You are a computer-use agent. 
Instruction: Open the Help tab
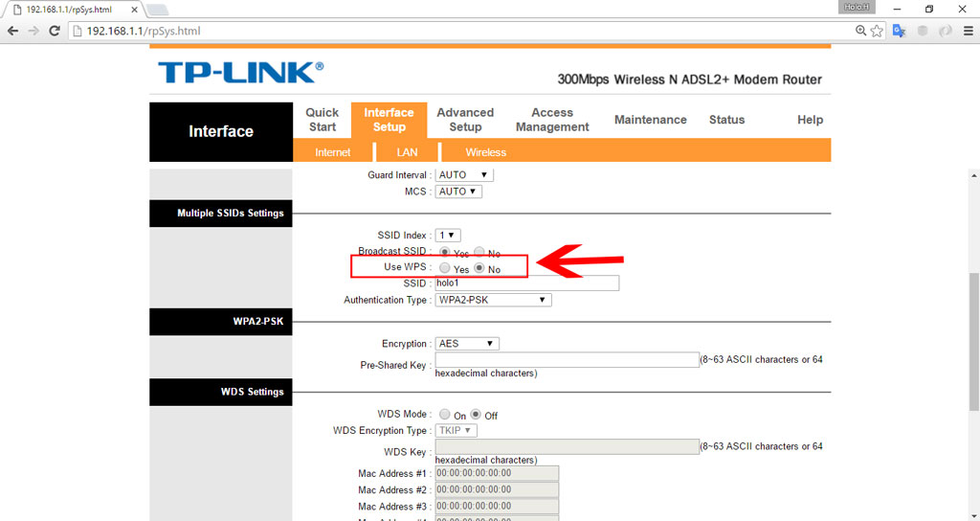(810, 120)
